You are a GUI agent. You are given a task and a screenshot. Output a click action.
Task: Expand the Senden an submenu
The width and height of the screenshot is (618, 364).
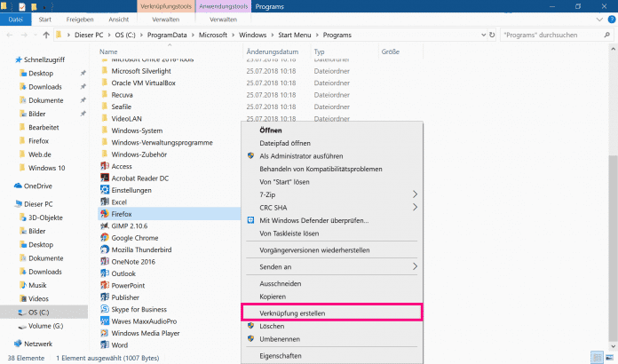415,265
